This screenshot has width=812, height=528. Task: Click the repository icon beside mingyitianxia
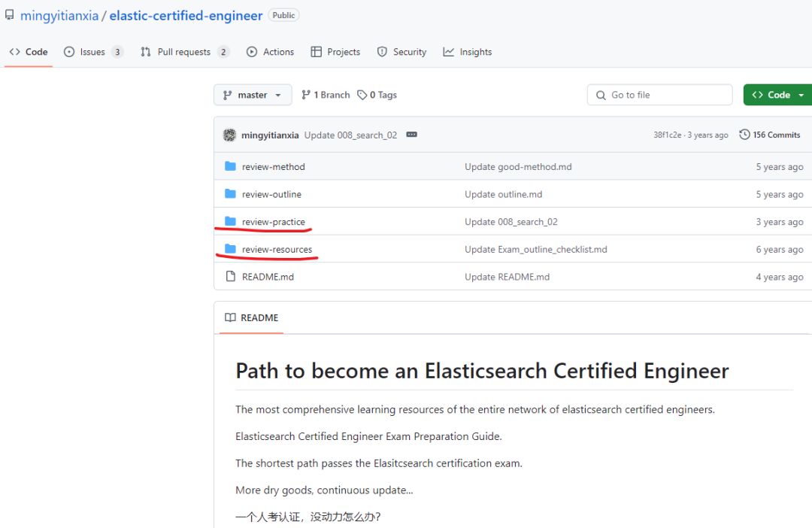tap(9, 15)
